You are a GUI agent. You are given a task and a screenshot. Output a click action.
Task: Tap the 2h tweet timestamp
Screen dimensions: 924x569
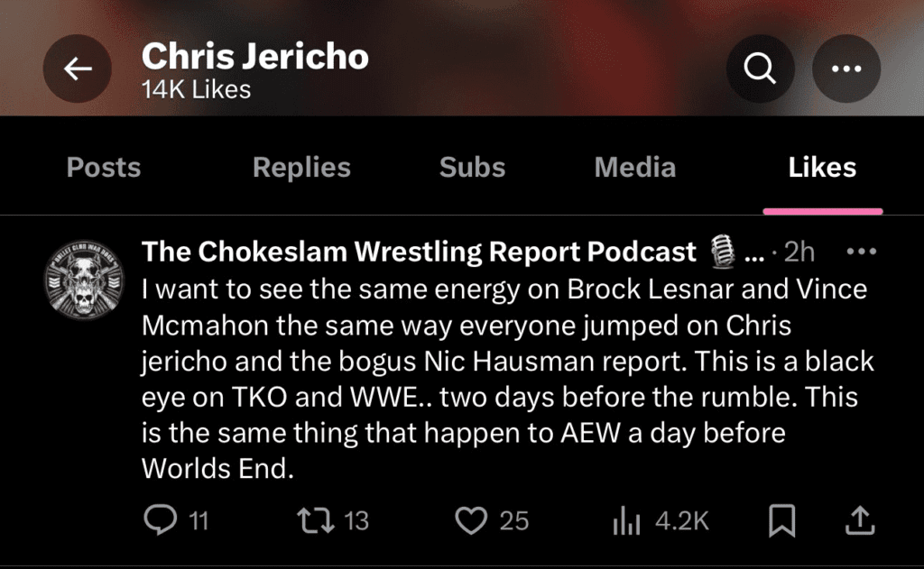(x=799, y=253)
